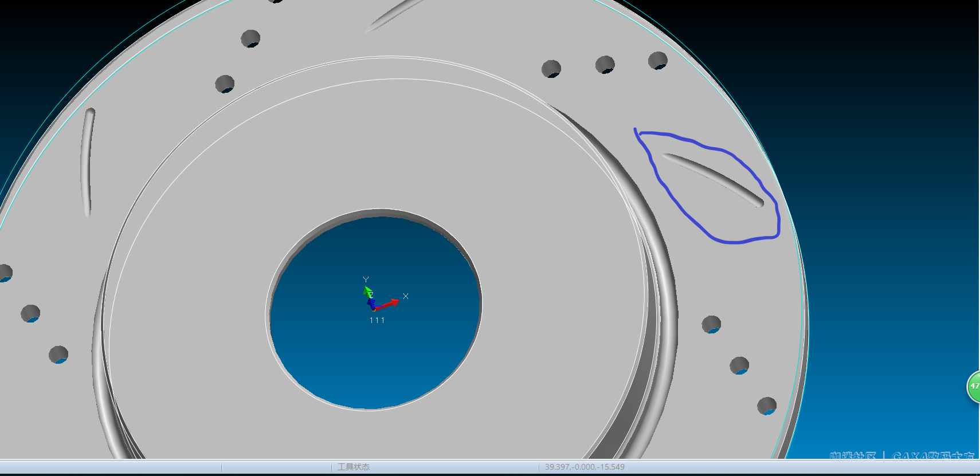Select top hole of lower-right three-hole group
Image resolution: width=980 pixels, height=476 pixels.
coord(711,324)
